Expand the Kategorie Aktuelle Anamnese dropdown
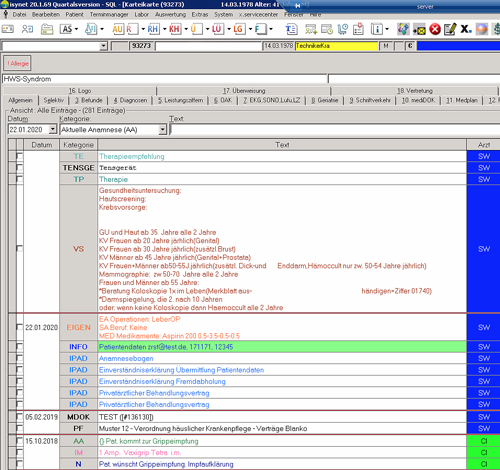The height and width of the screenshot is (470, 500). tap(162, 129)
